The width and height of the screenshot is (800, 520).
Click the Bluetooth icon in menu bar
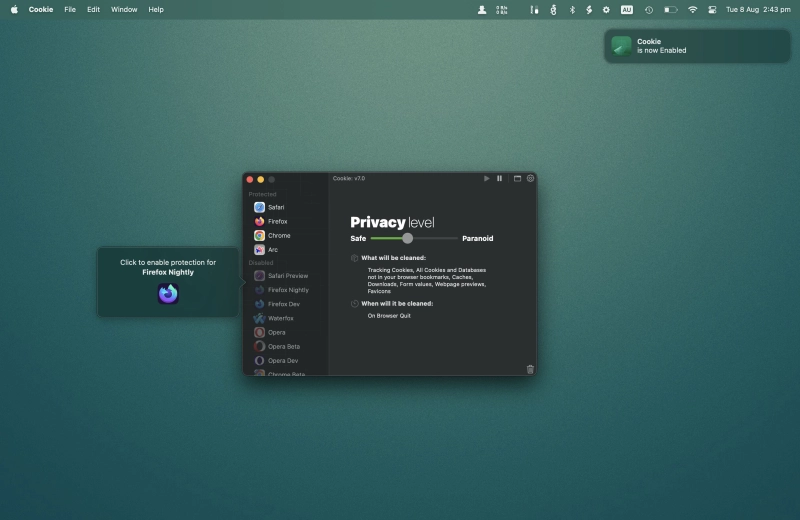(572, 10)
